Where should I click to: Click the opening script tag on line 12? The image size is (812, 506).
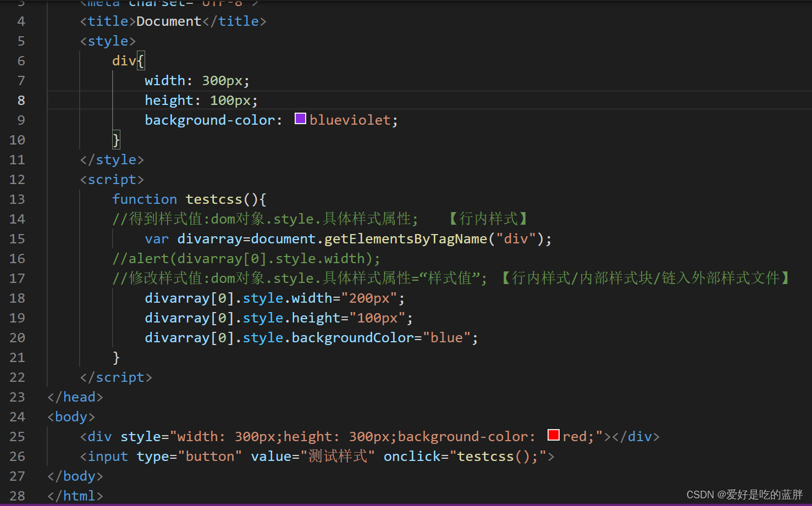112,179
